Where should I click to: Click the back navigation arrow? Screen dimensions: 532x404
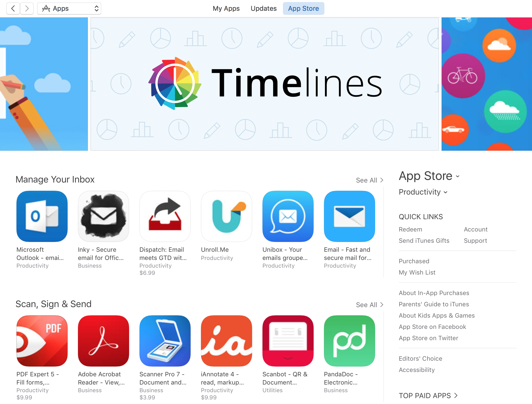click(13, 8)
